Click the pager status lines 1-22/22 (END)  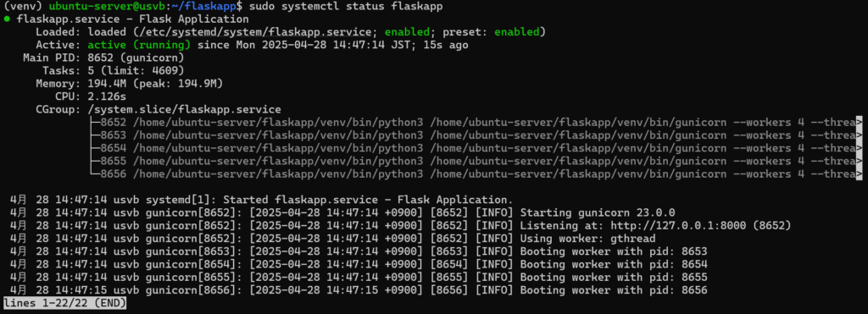pos(64,304)
